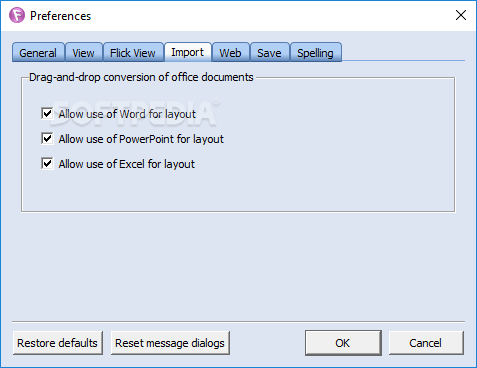The image size is (477, 368).
Task: Switch to the General tab
Action: pyautogui.click(x=38, y=53)
